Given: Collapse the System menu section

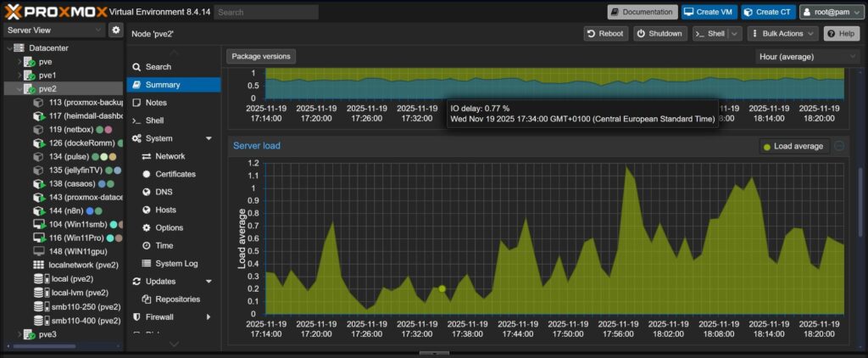Looking at the screenshot, I should 209,138.
